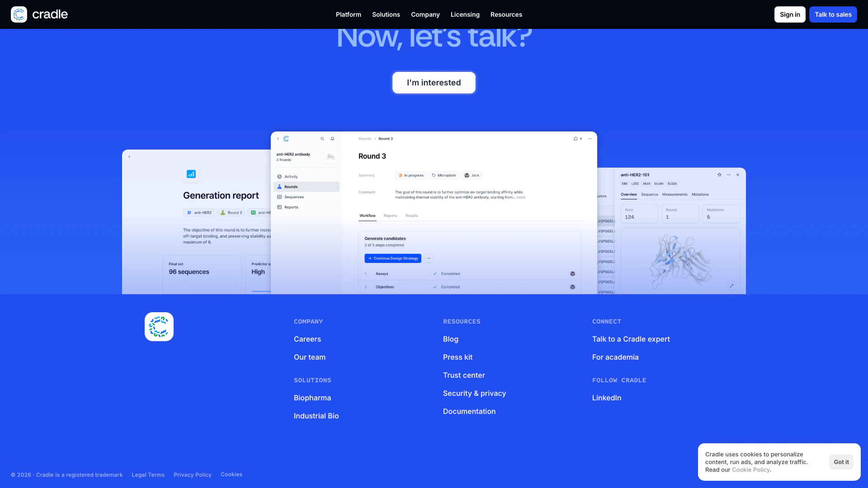The height and width of the screenshot is (488, 868).
Task: Click the notification bell in the app mockup
Action: click(x=332, y=139)
